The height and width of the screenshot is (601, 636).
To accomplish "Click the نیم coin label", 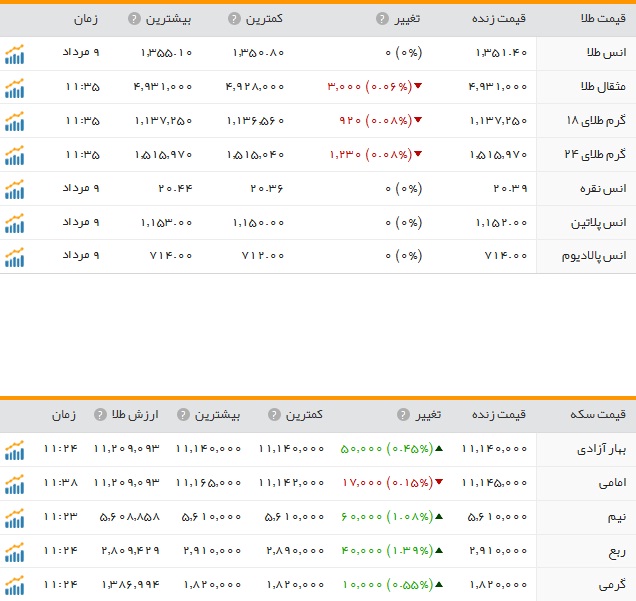I will pos(617,517).
